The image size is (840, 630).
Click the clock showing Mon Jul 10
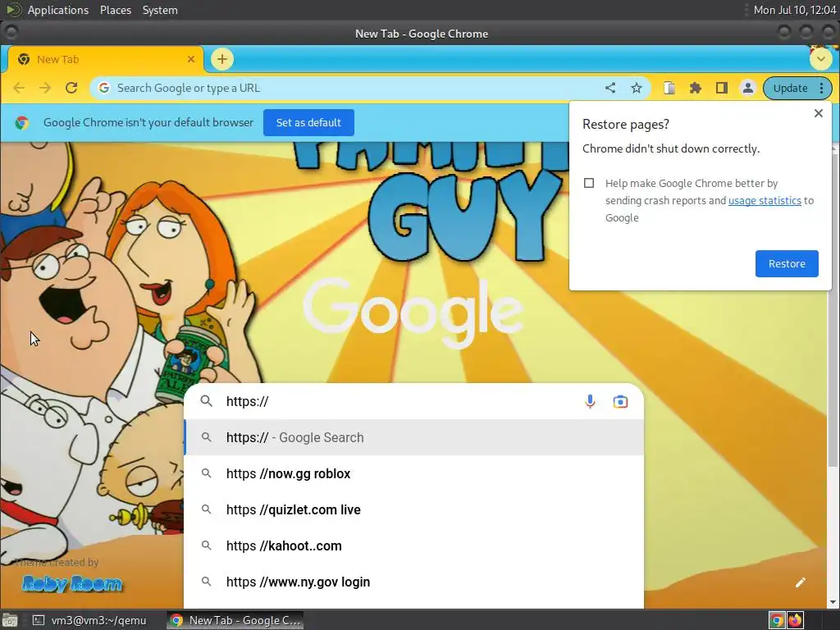pos(795,10)
